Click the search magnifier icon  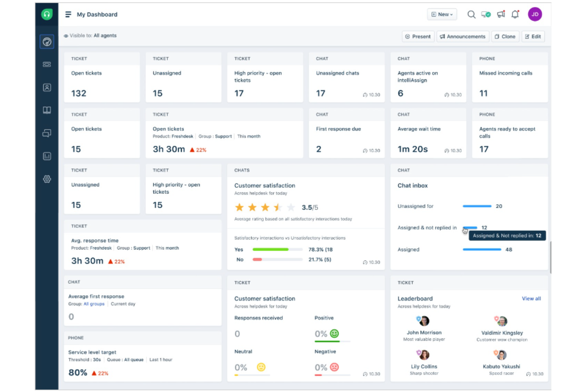click(471, 14)
